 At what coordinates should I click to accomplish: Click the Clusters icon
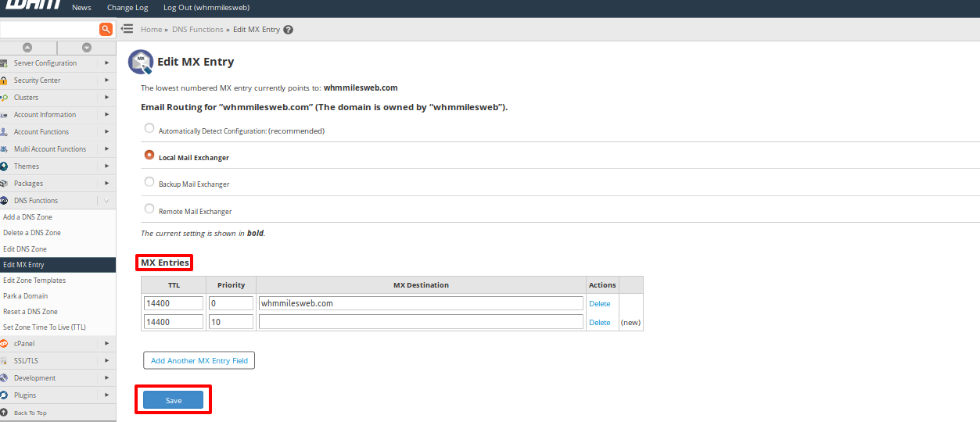[5, 98]
